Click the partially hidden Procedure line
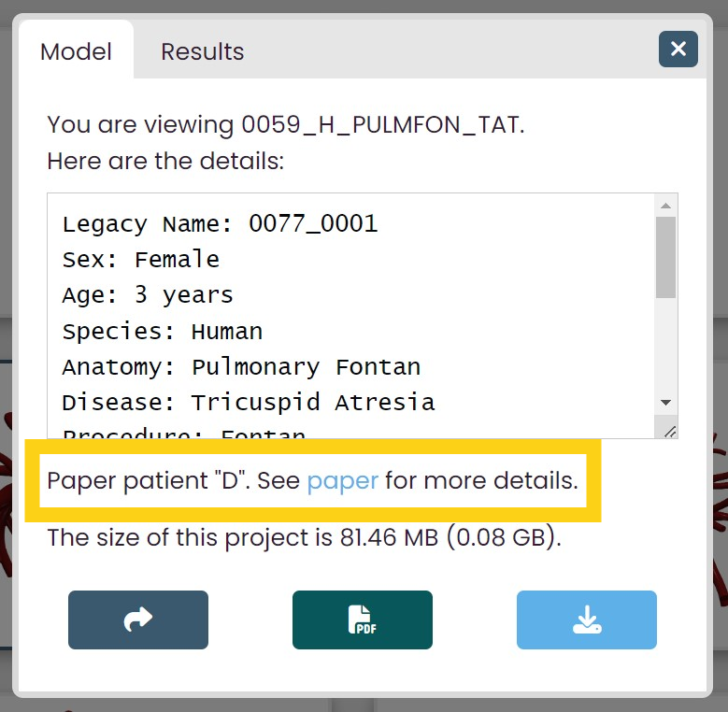The height and width of the screenshot is (712, 728). point(184,433)
